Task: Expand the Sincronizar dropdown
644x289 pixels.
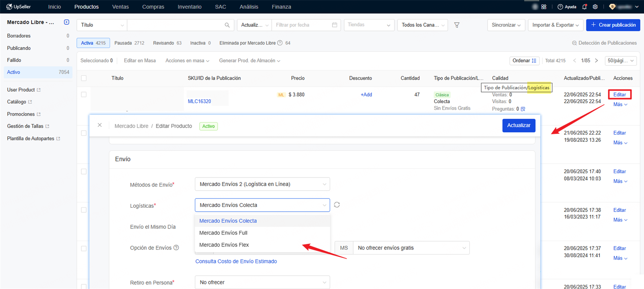Action: pyautogui.click(x=506, y=25)
